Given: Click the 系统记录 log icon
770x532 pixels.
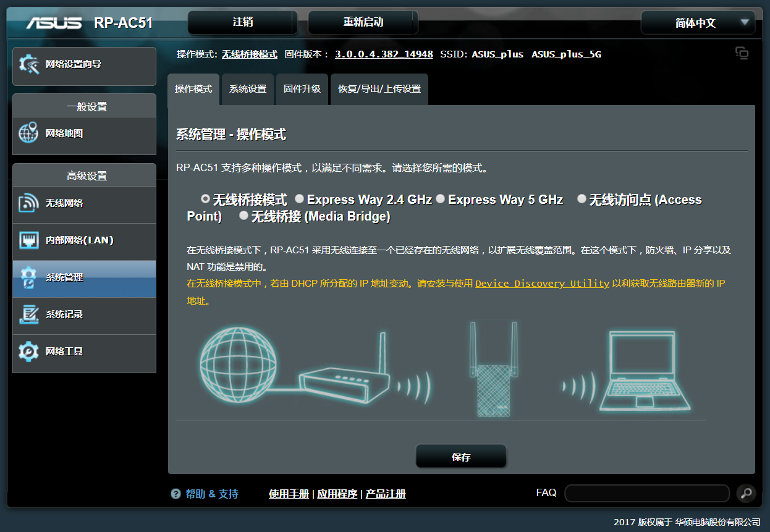Looking at the screenshot, I should [x=28, y=315].
